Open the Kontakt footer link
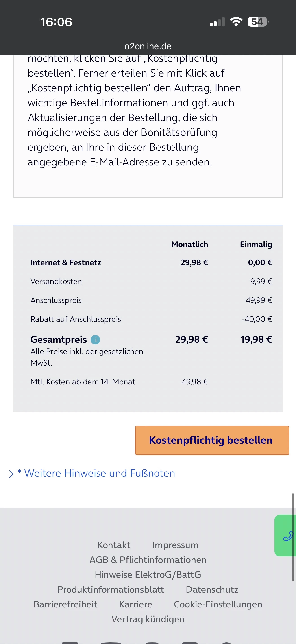The image size is (296, 644). click(114, 545)
